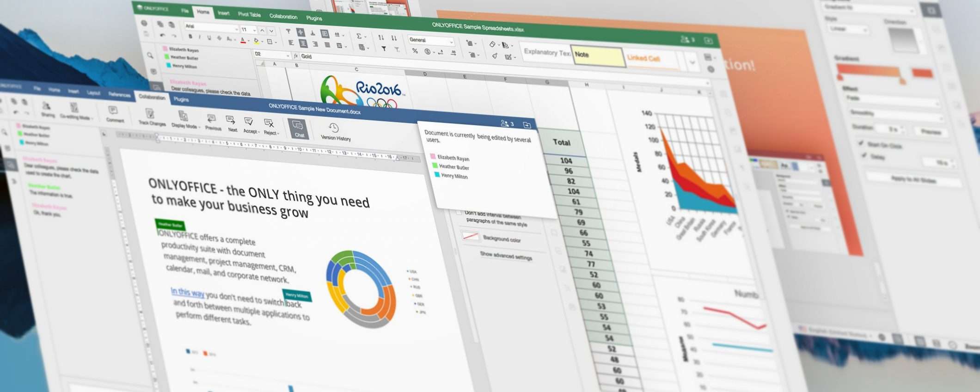Viewport: 980px width, 392px height.
Task: Click the align left icon in the spreadsheet toolbar
Action: 291,43
